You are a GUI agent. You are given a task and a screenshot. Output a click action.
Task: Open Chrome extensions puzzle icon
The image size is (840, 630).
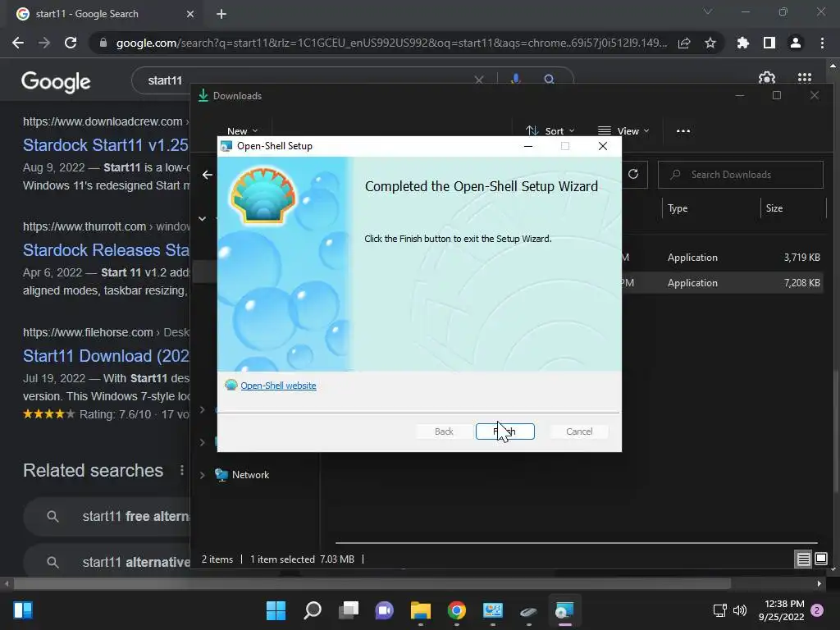pyautogui.click(x=743, y=43)
